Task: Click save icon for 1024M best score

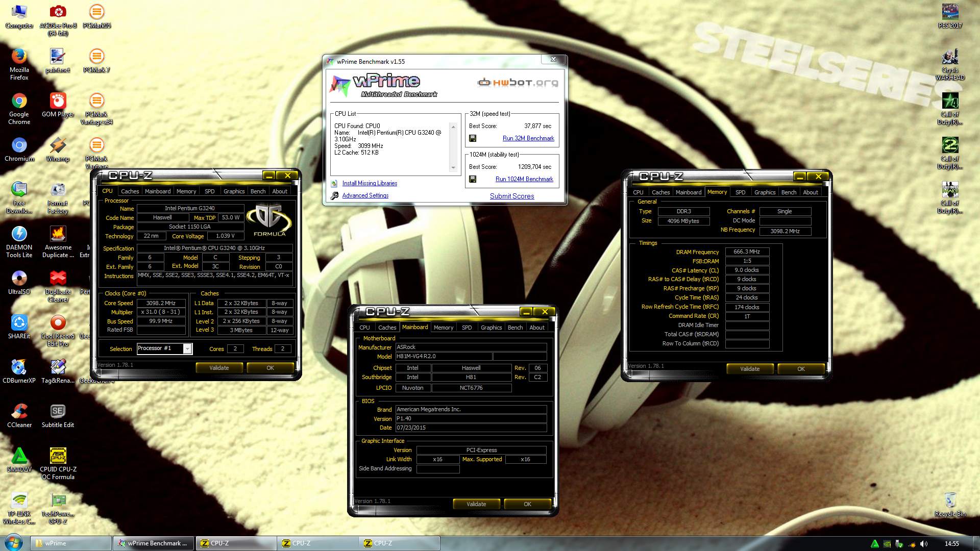Action: pos(473,179)
